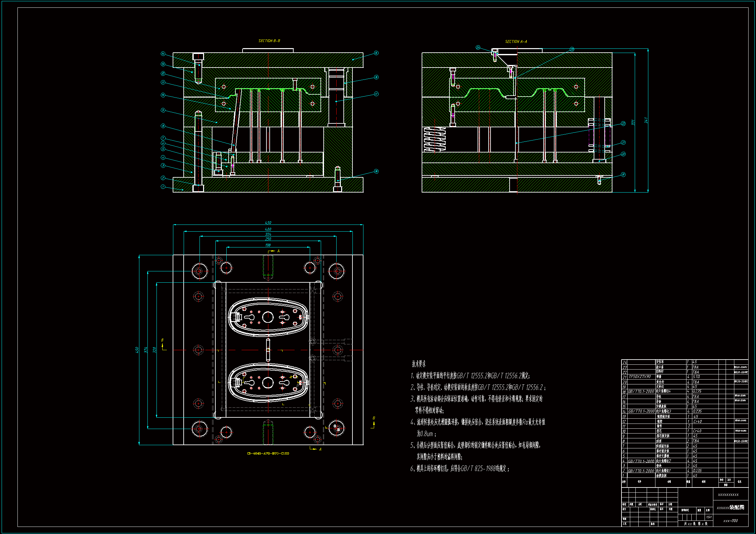Select balloon number 24 in Section A-A

click(x=478, y=47)
